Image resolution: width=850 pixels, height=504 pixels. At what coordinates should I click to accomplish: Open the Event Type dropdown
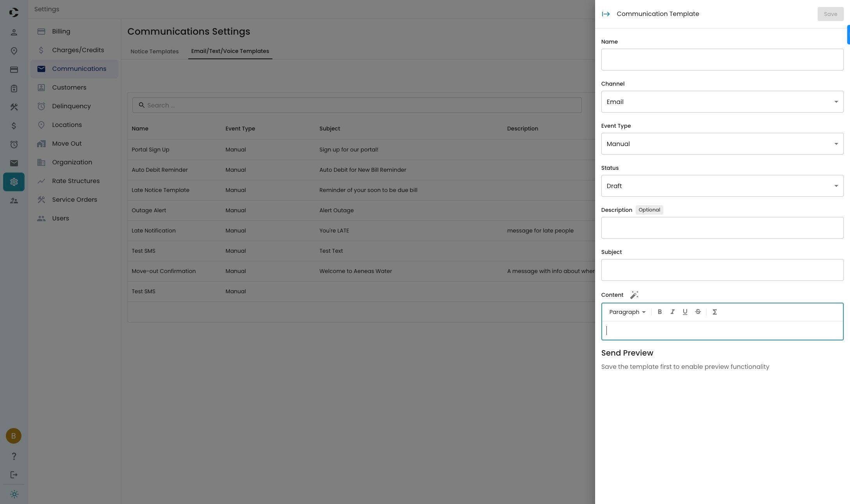coord(722,144)
